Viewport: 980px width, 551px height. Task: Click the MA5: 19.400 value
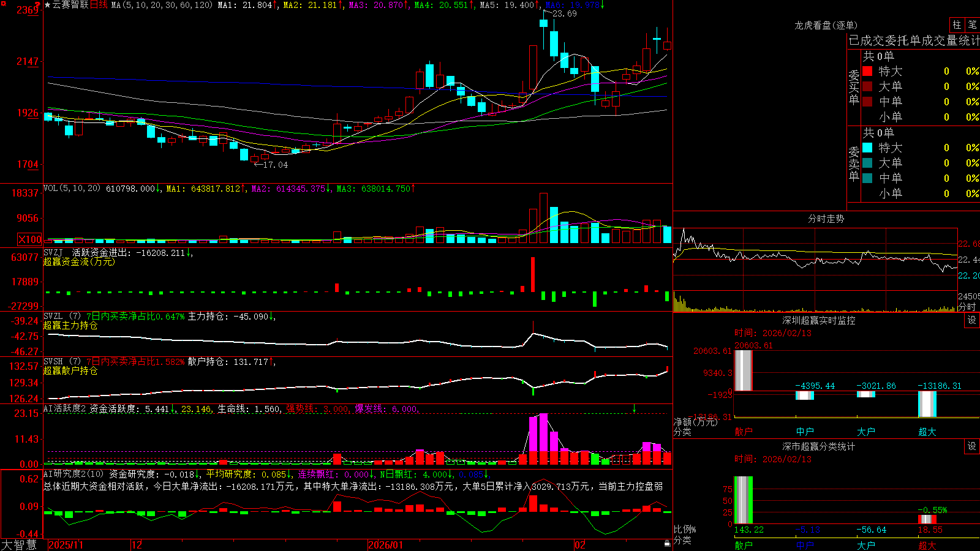(x=507, y=5)
